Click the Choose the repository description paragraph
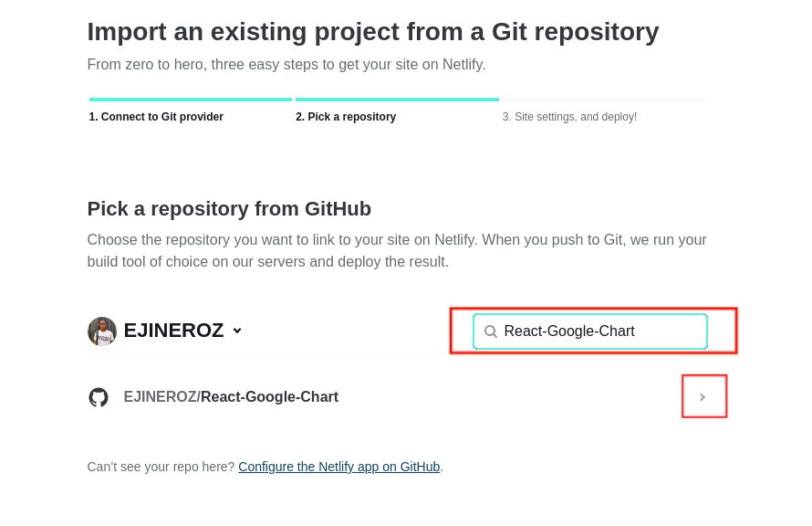Image resolution: width=812 pixels, height=526 pixels. click(397, 251)
